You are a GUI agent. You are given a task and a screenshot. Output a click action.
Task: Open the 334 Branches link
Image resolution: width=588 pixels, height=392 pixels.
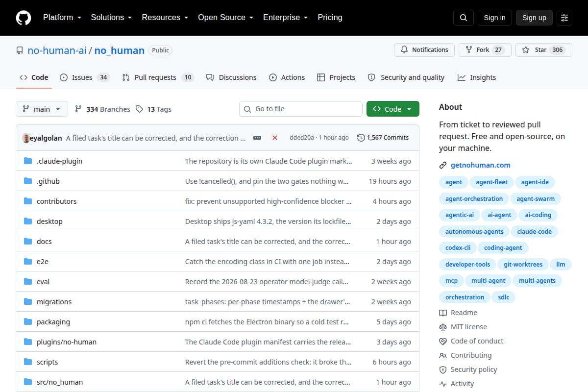[x=102, y=109]
